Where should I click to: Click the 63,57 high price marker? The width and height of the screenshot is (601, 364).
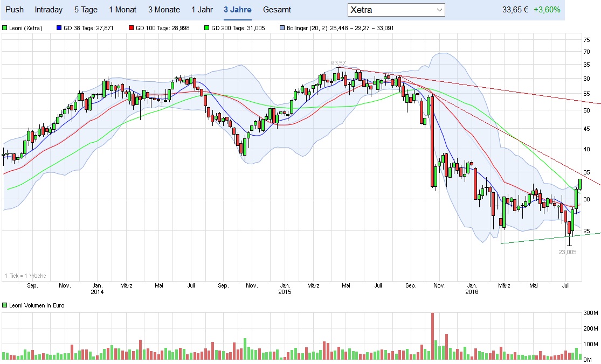[x=338, y=63]
